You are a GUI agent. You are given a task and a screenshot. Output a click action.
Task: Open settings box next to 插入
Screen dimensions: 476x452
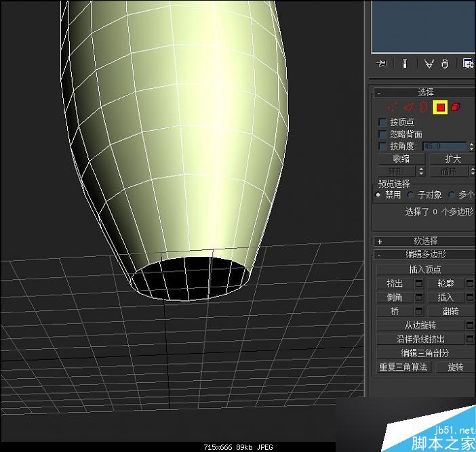click(x=470, y=297)
